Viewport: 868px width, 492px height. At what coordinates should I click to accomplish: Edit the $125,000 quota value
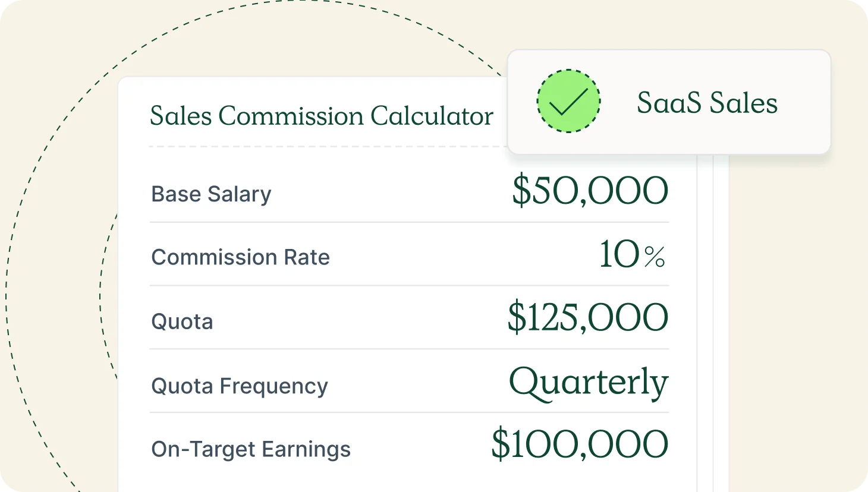click(588, 317)
